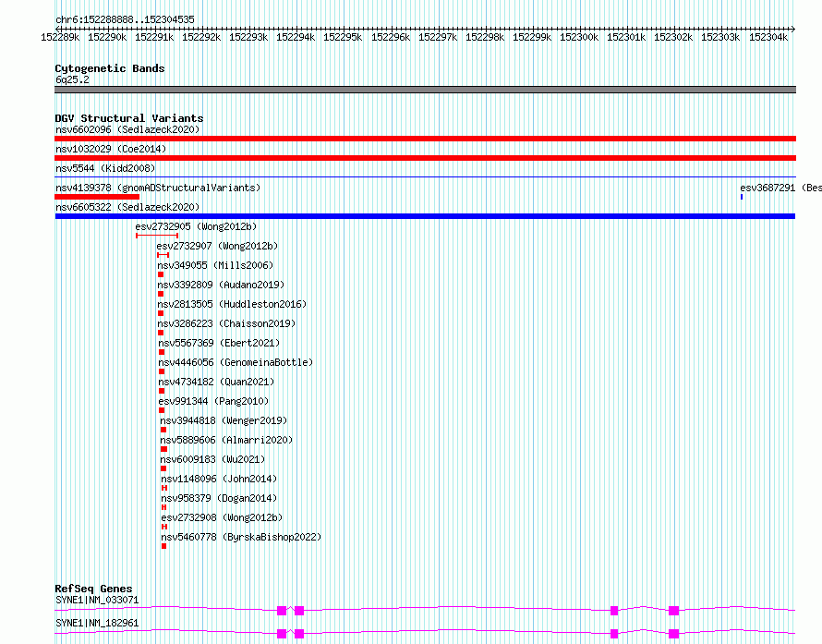
Task: Open nsv349055 (Mills2006) variant
Action: [x=215, y=265]
